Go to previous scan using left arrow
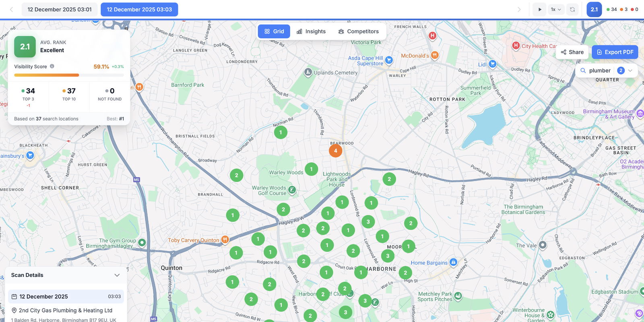The height and width of the screenshot is (322, 644). tap(11, 10)
